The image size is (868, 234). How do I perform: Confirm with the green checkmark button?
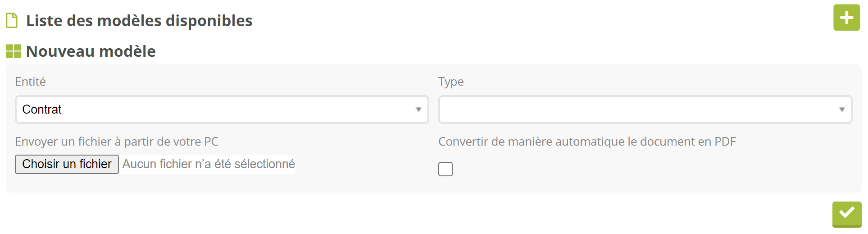click(x=846, y=213)
